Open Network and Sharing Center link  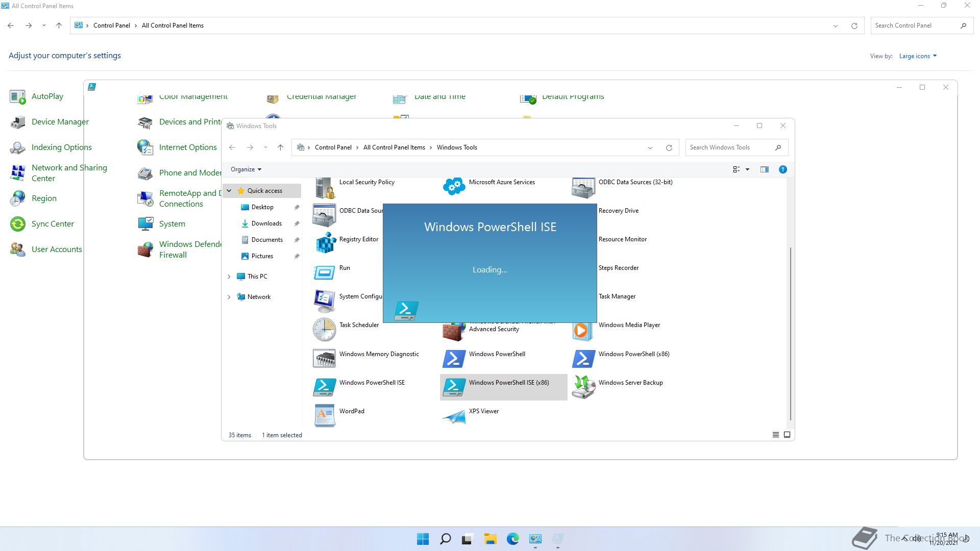click(69, 173)
